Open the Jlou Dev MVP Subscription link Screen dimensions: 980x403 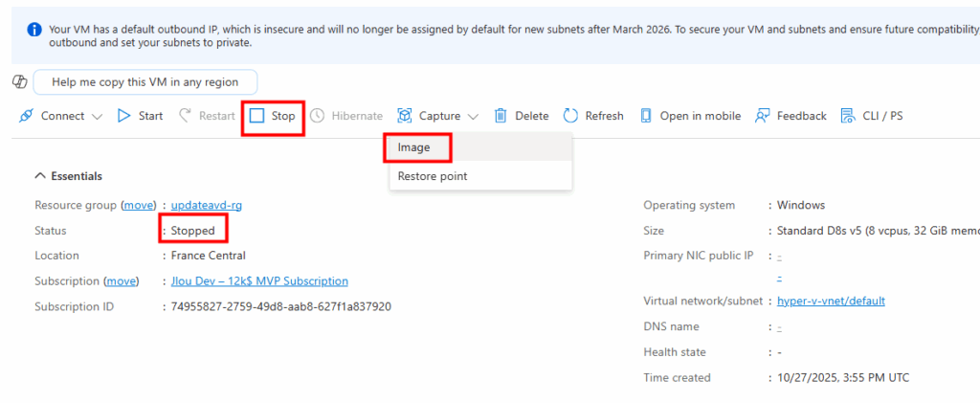pos(259,281)
